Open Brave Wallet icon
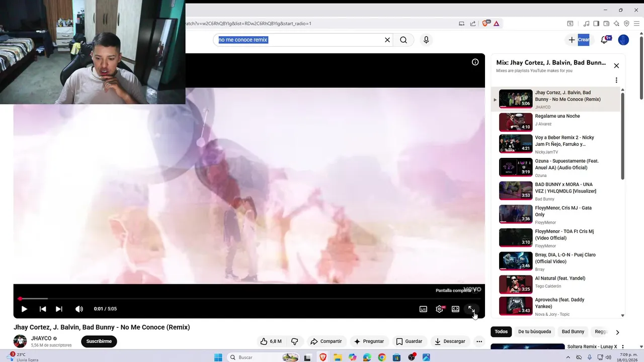The width and height of the screenshot is (644, 362). (606, 23)
